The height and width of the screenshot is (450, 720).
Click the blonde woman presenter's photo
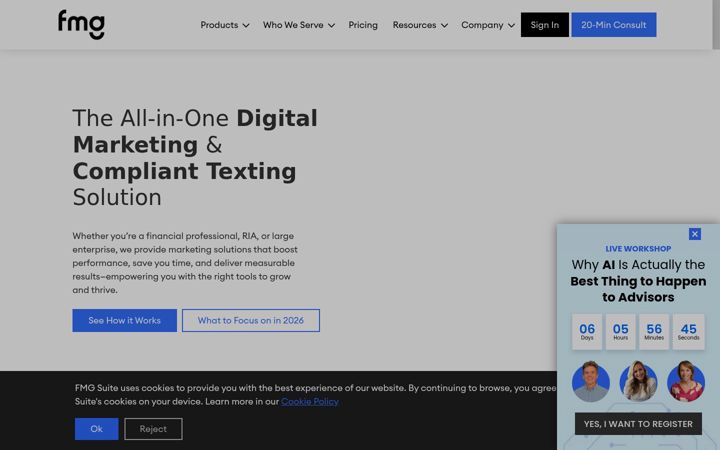[x=638, y=382]
